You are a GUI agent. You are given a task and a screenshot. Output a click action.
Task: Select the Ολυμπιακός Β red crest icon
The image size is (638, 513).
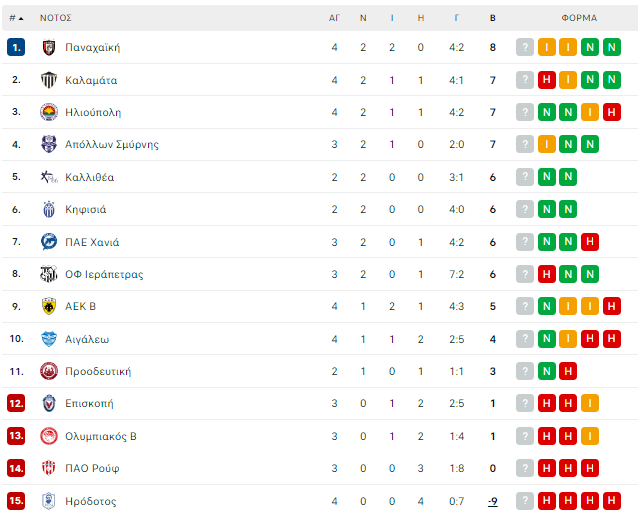(49, 436)
